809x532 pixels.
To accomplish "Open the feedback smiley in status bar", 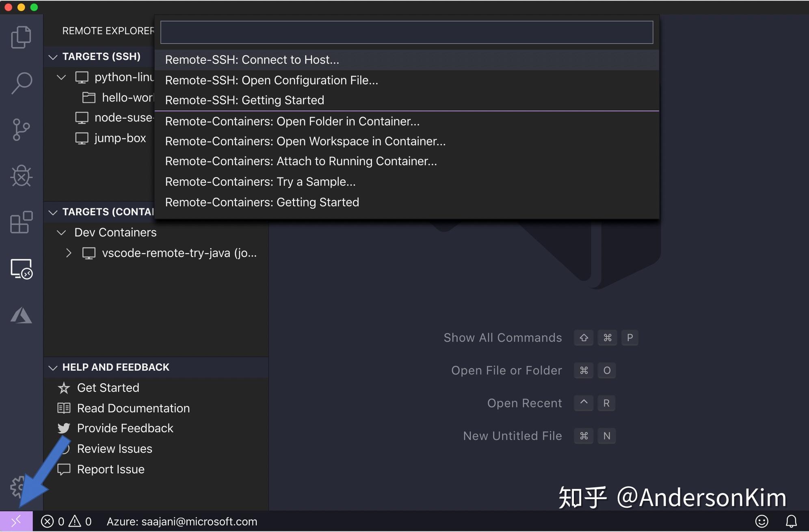I will click(x=762, y=521).
